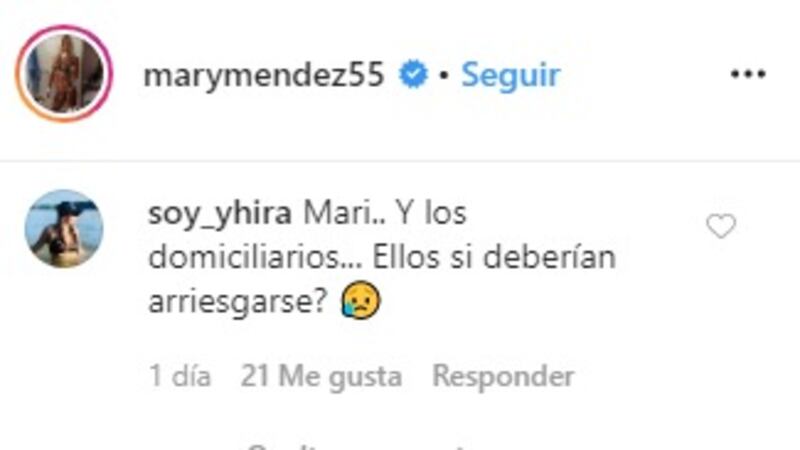The width and height of the screenshot is (800, 450).
Task: Click 'Ellos si deberían' comment line
Action: (x=494, y=257)
